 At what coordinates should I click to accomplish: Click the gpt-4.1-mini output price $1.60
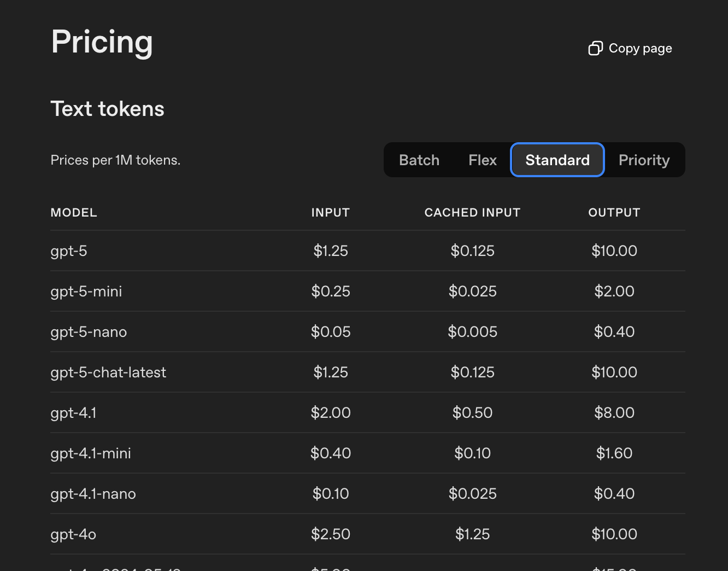point(614,453)
